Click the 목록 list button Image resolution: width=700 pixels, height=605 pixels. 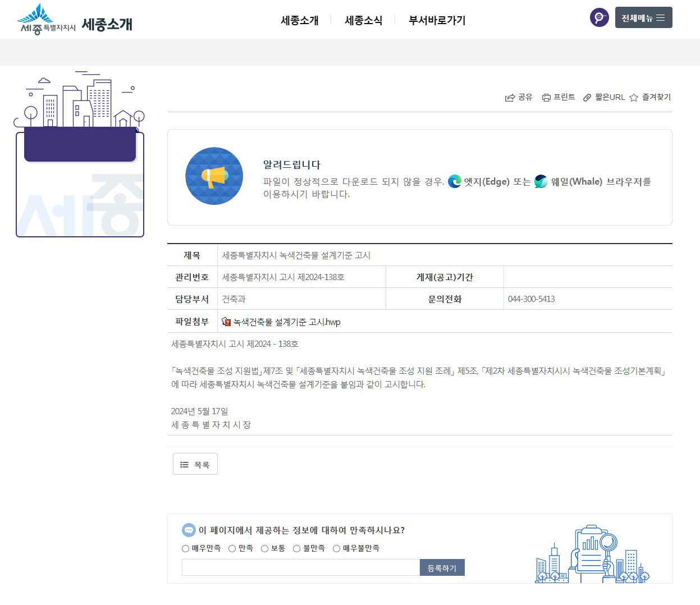(x=195, y=464)
